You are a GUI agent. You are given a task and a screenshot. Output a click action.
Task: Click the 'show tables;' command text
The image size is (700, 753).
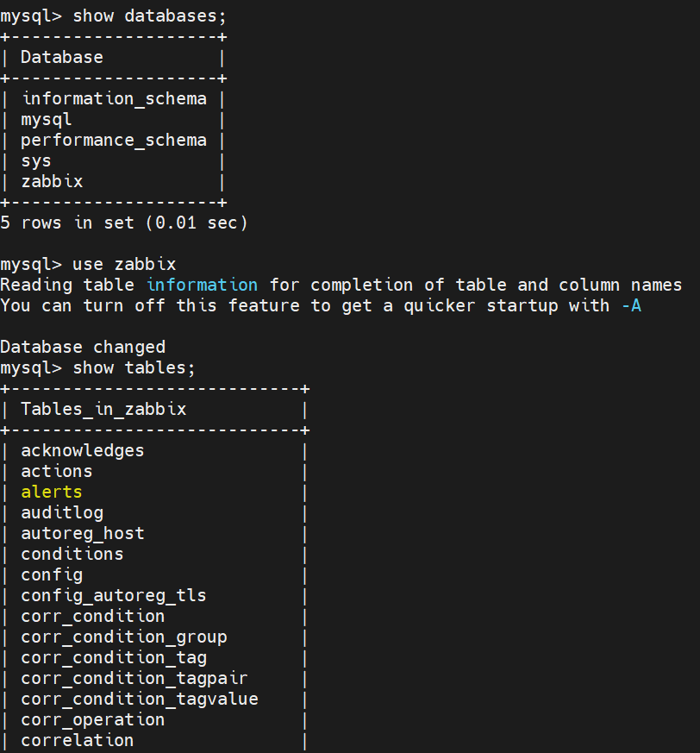coord(134,367)
